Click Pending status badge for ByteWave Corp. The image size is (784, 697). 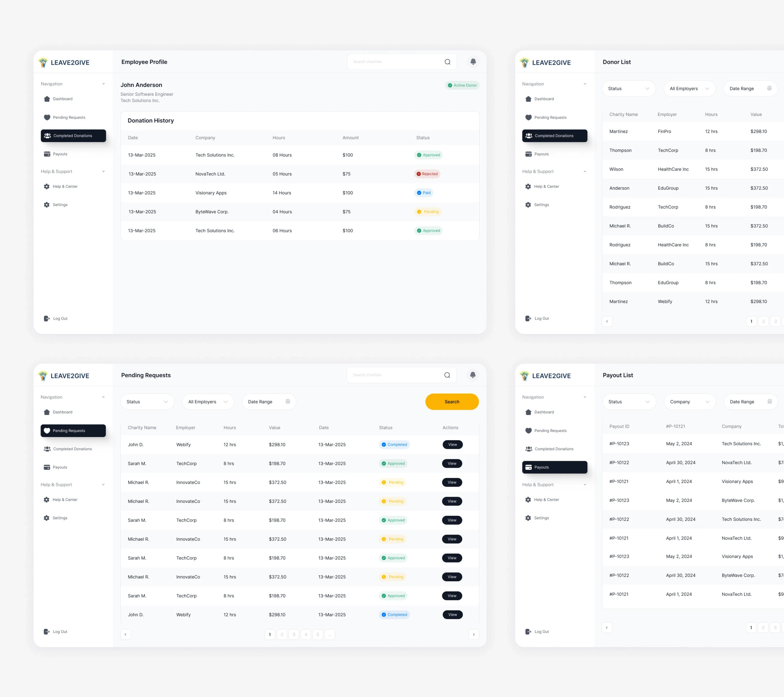click(x=428, y=212)
